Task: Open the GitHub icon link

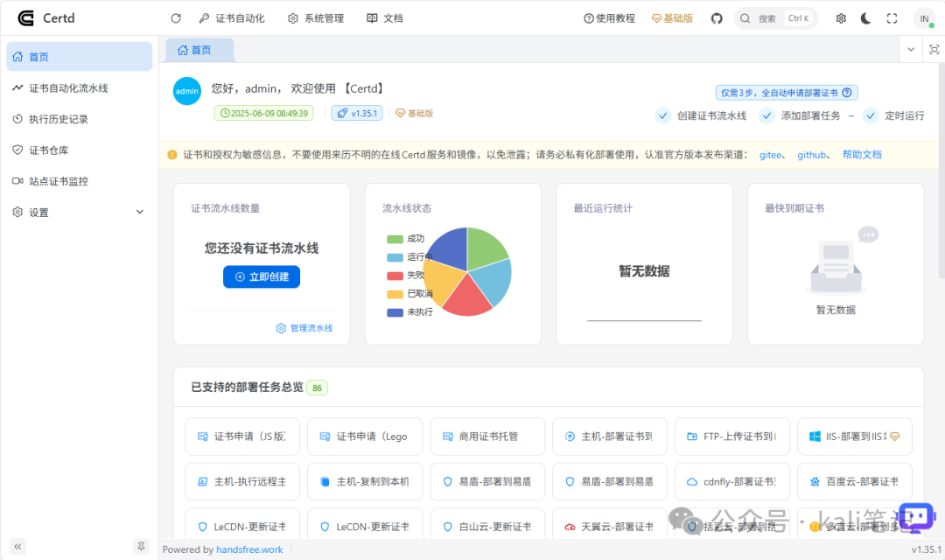Action: point(717,18)
